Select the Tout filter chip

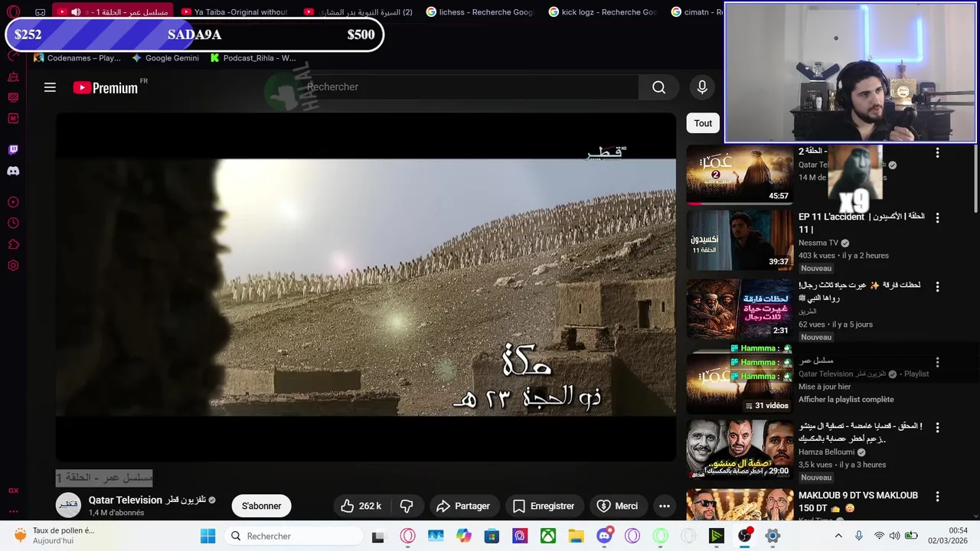coord(703,123)
